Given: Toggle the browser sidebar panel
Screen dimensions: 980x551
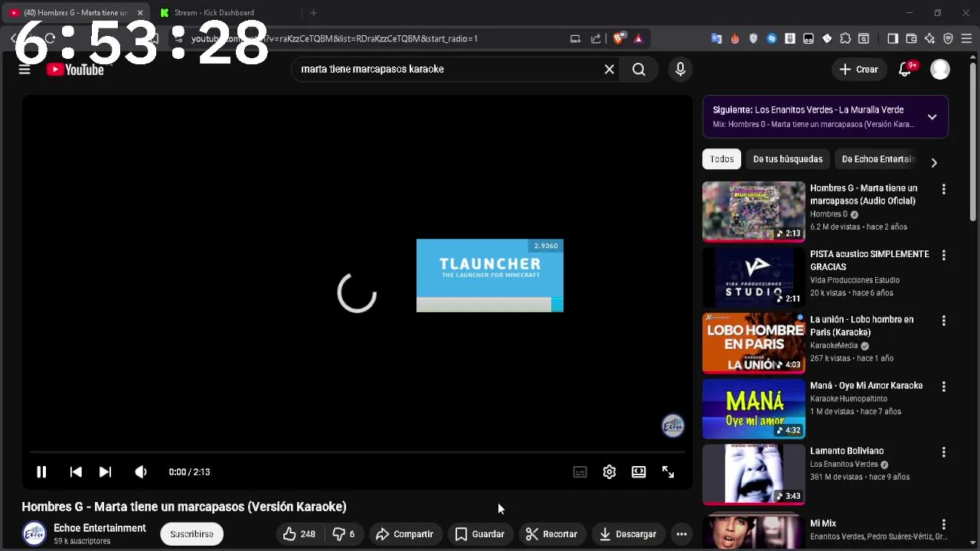Looking at the screenshot, I should tap(893, 38).
